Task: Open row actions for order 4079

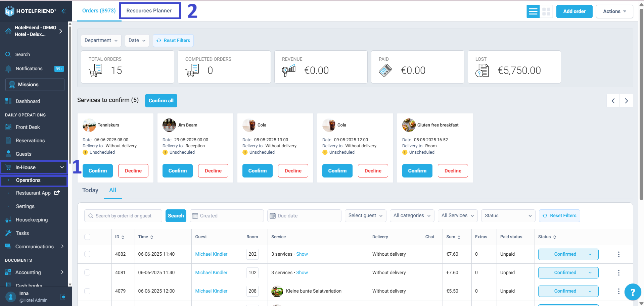Action: [619, 291]
